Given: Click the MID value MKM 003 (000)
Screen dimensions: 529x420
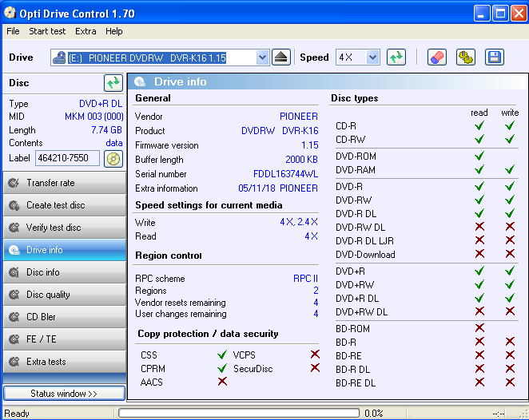Looking at the screenshot, I should (x=94, y=117).
